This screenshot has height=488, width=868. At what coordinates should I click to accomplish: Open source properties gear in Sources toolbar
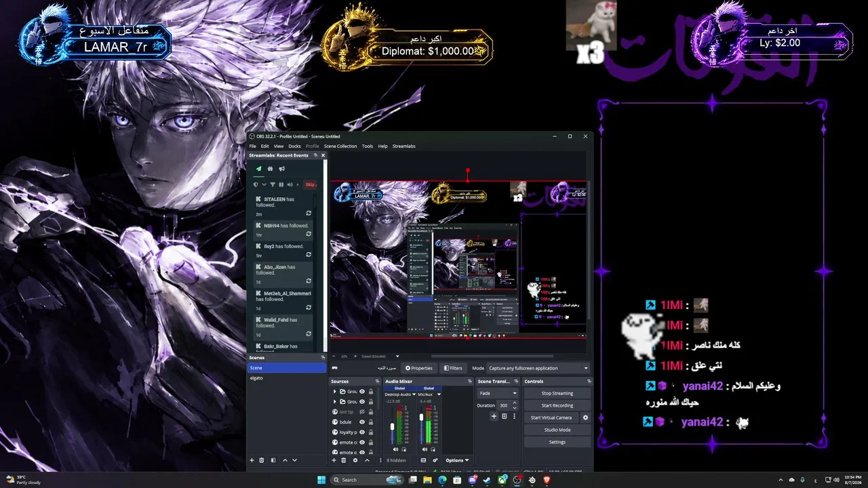tap(355, 460)
